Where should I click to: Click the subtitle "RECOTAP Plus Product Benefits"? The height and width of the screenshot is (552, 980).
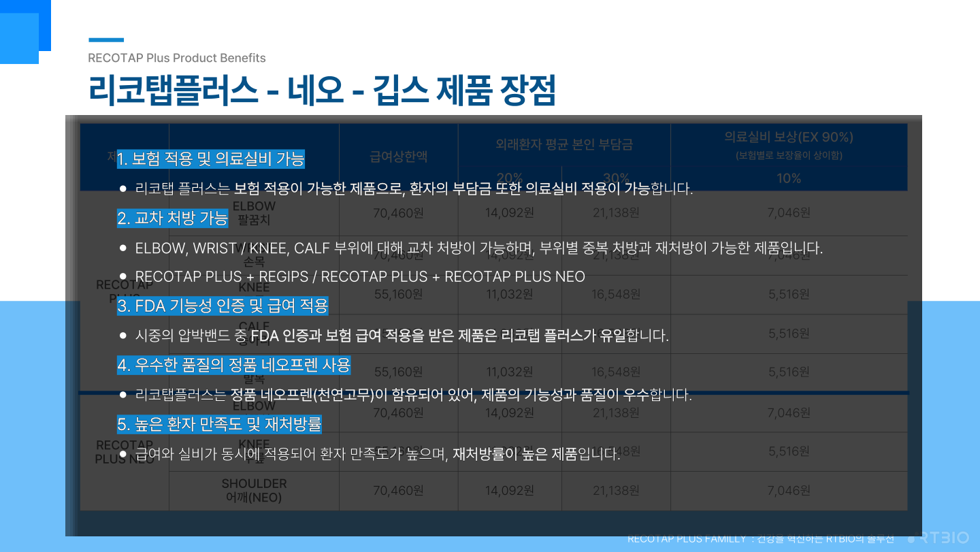click(177, 58)
